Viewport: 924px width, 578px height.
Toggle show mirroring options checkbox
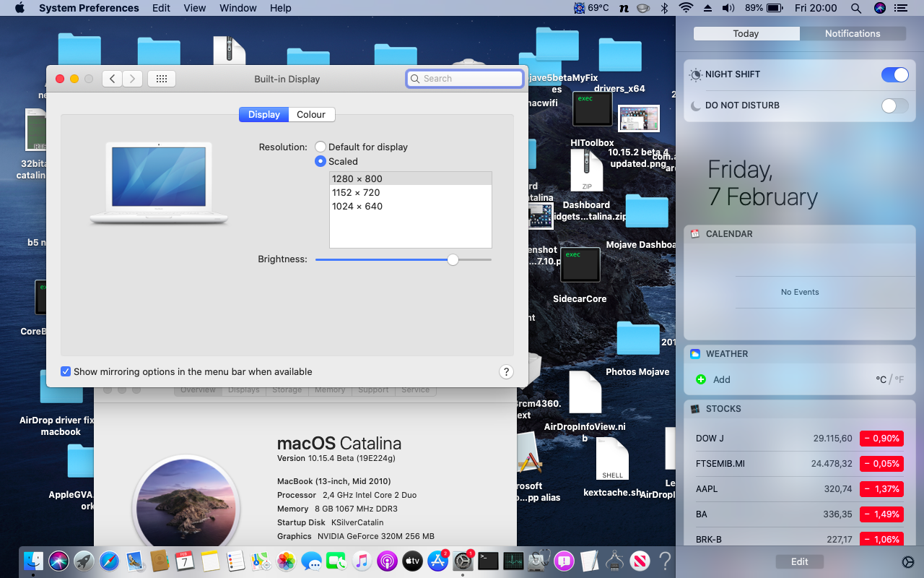[x=66, y=371]
